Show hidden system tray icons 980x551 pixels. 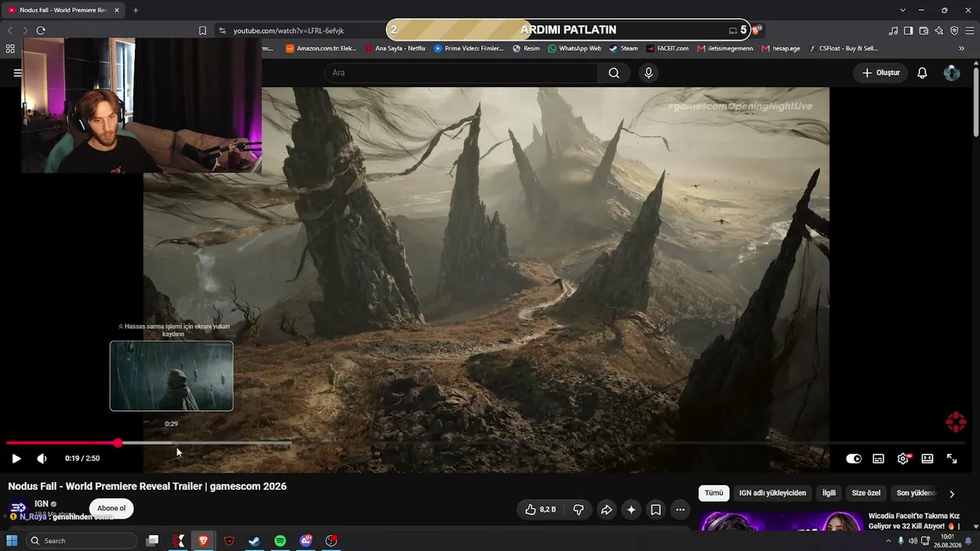point(888,541)
